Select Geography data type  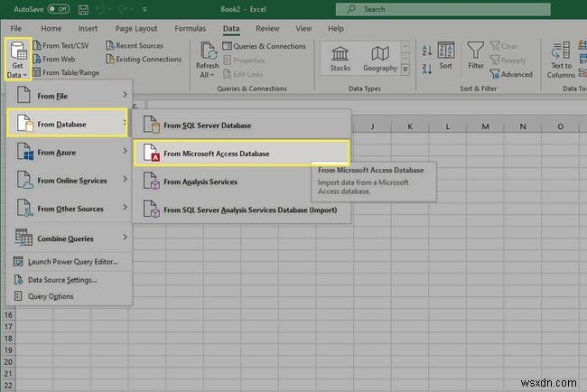(x=380, y=59)
